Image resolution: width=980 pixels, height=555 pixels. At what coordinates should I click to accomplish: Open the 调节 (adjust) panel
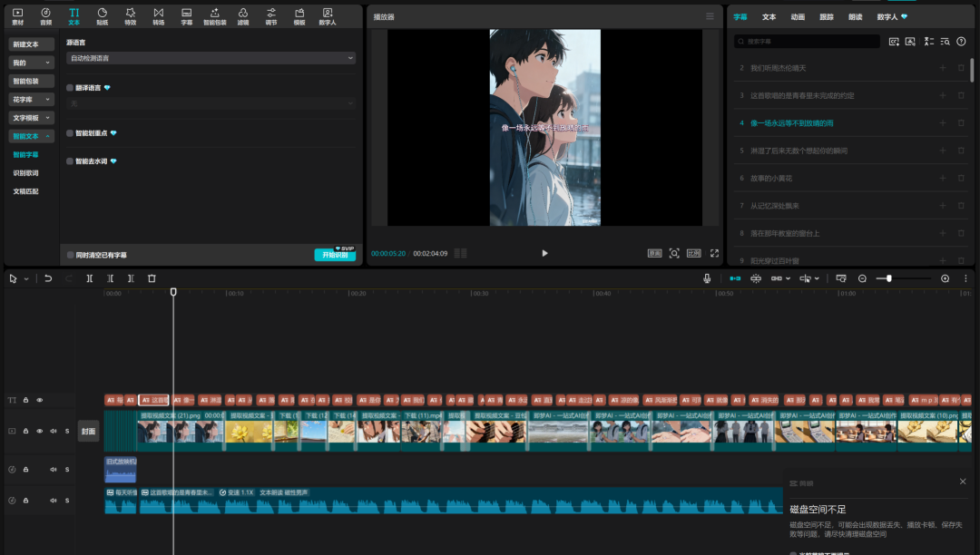coord(270,16)
